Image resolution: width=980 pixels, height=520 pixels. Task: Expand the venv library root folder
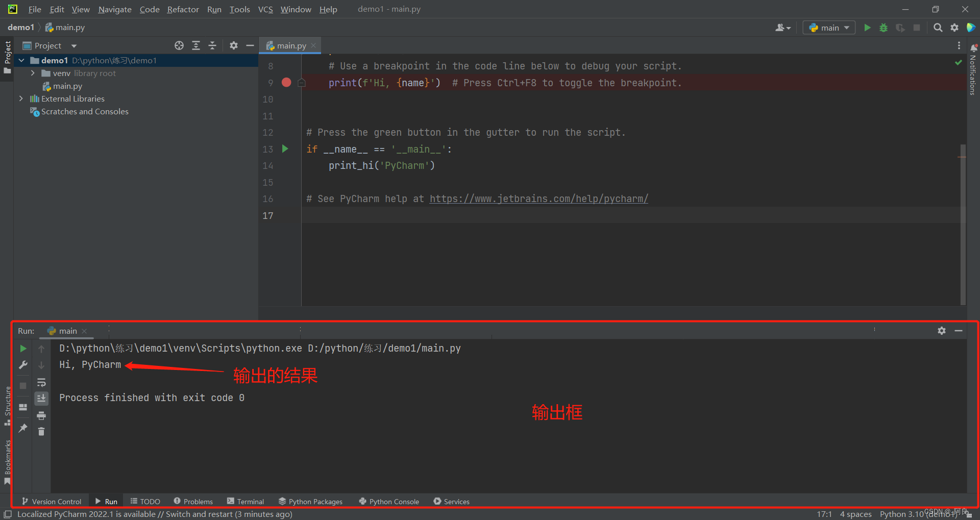point(32,73)
